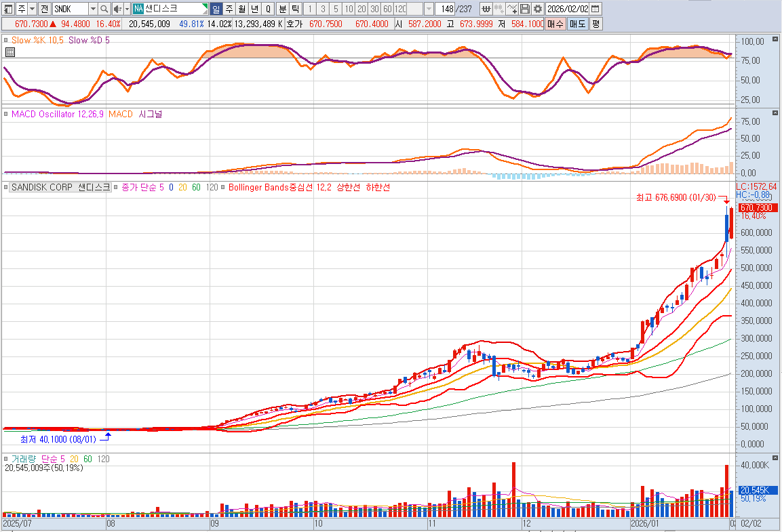Click the grid table icon in Stochastic panel
Screen dimensions: 782x532
coord(9,52)
